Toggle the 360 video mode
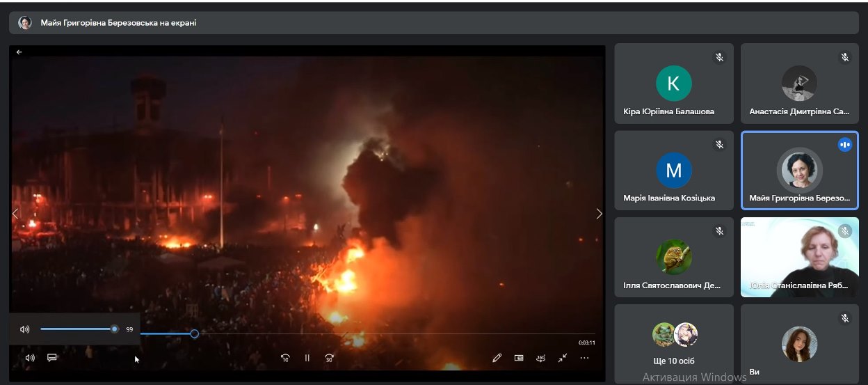Viewport: 868px width, 385px height. click(x=540, y=358)
